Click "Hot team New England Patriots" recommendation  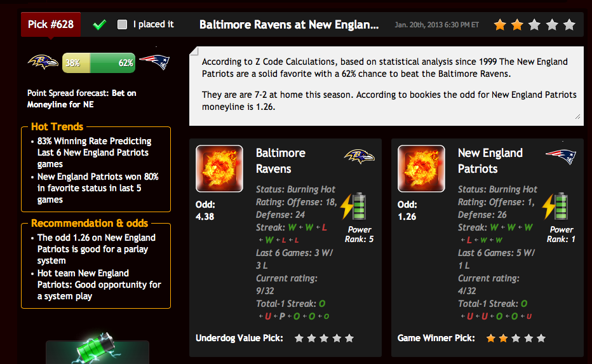tap(99, 285)
